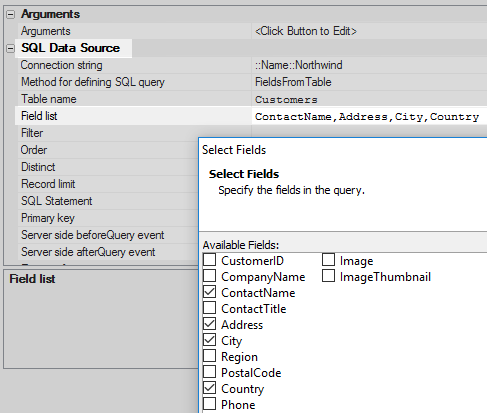Open the Method for defining SQL query value

369,82
